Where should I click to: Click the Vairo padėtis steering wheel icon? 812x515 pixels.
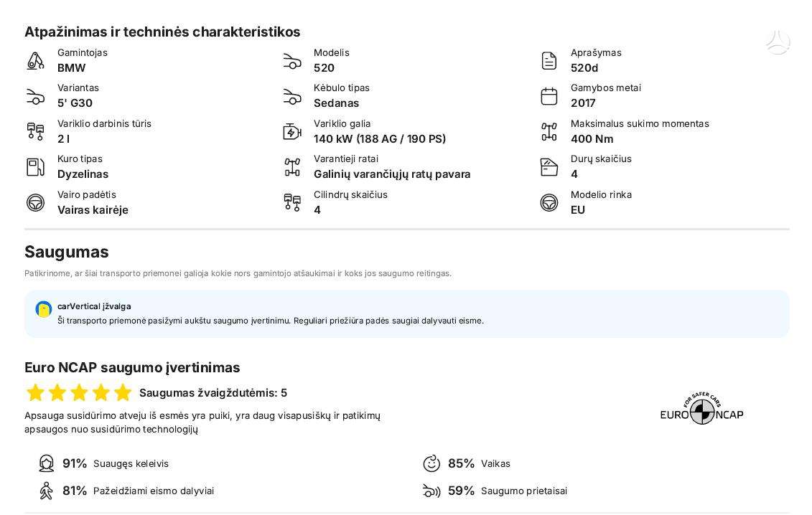[35, 202]
